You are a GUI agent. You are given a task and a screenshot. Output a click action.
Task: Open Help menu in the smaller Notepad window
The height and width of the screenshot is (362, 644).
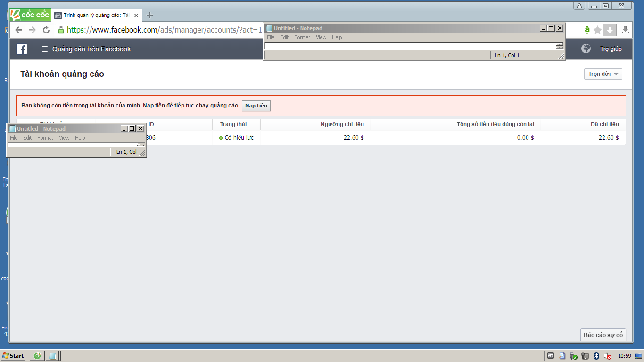pos(80,138)
